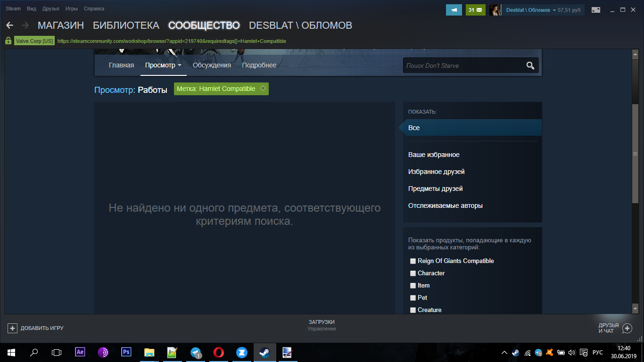Click the battery icon in system tray
This screenshot has height=362, width=644.
[x=561, y=352]
